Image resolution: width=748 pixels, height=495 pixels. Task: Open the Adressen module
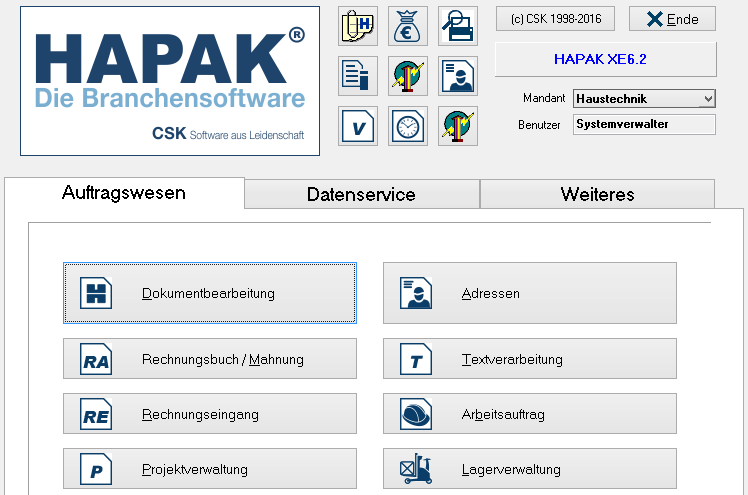[x=530, y=293]
